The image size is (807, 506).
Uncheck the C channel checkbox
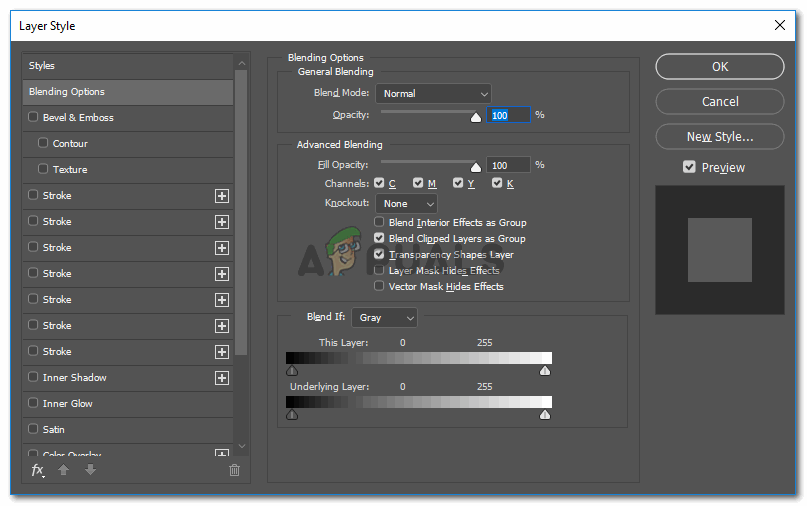coord(379,183)
